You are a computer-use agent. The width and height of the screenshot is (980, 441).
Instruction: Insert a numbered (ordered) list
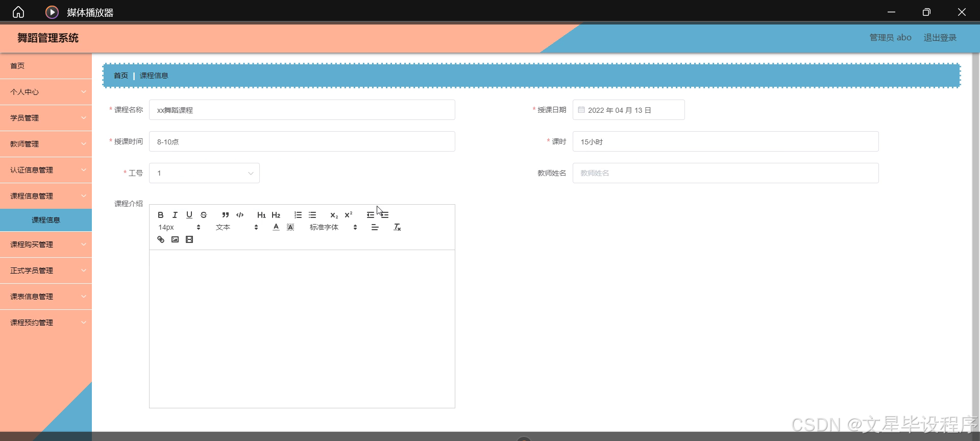tap(298, 215)
